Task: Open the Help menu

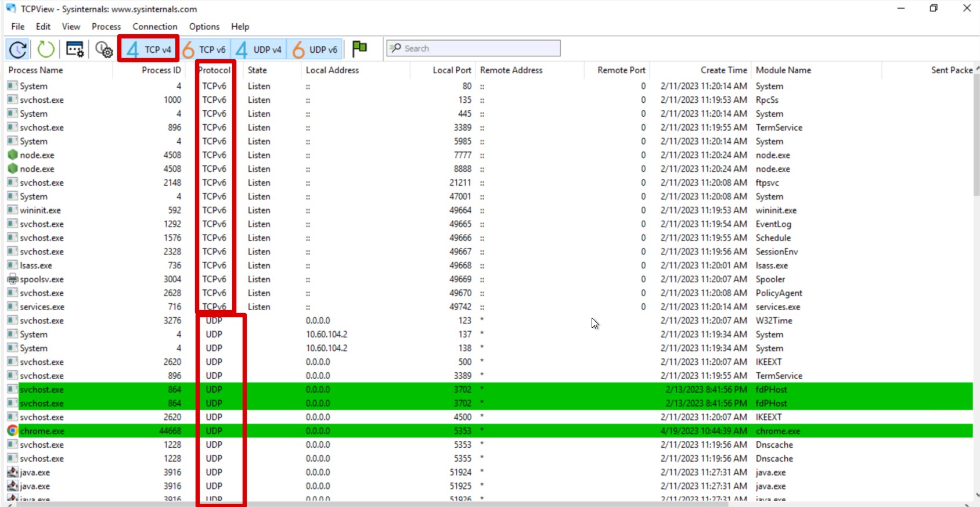Action: [x=240, y=27]
